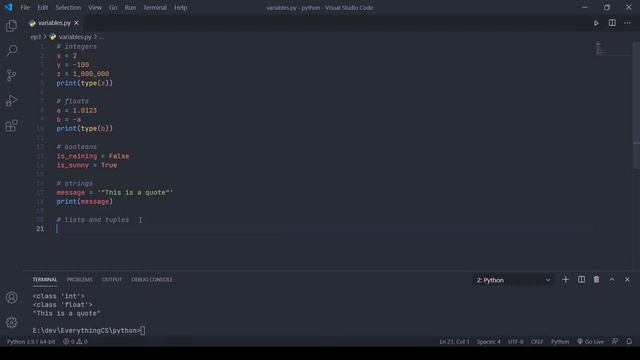Open the Help menu
Image resolution: width=640 pixels, height=360 pixels.
click(180, 7)
